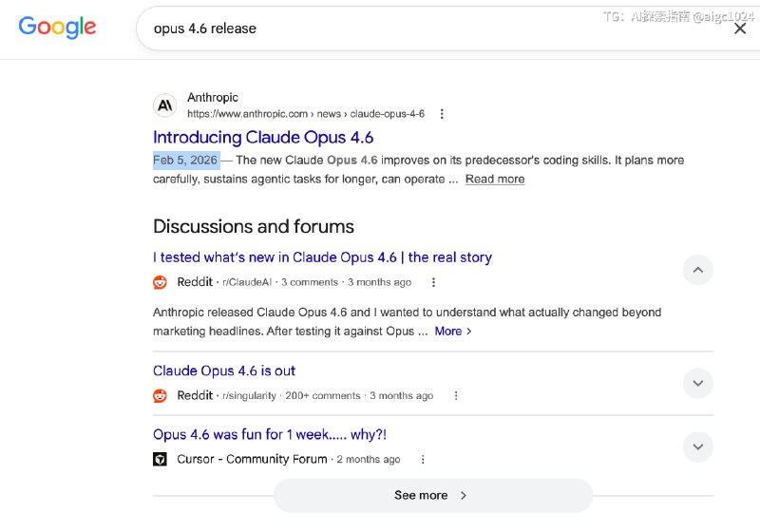The image size is (760, 532).
Task: Click the Reddit icon on the r/ClaudeAI row
Action: 160,282
